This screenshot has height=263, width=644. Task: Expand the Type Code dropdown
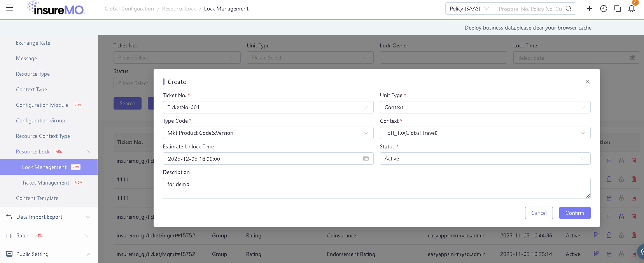click(268, 133)
